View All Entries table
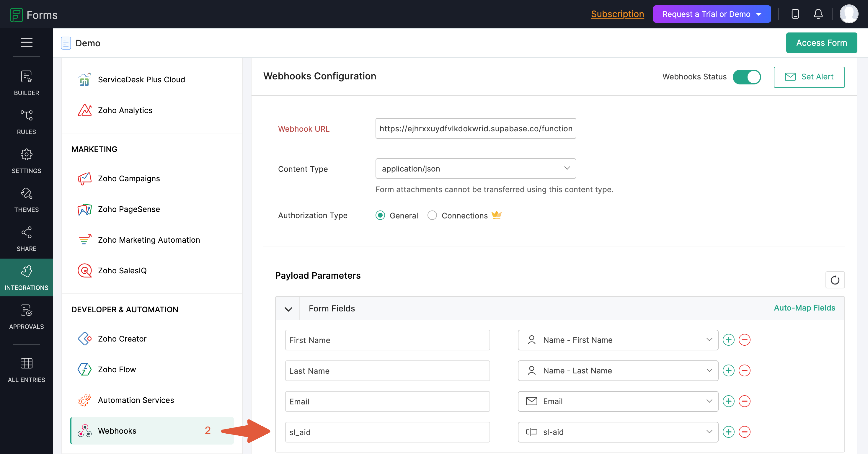This screenshot has width=868, height=454. pos(26,370)
